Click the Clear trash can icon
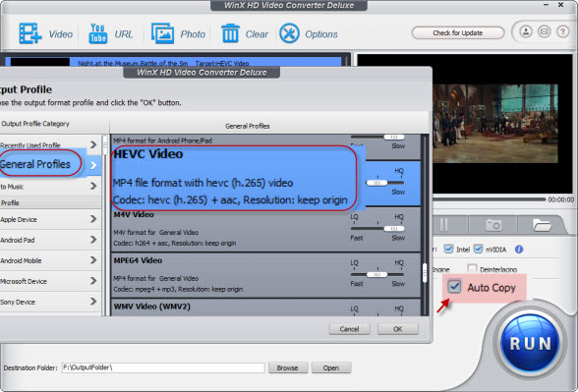Image resolution: width=578 pixels, height=392 pixels. (x=230, y=33)
